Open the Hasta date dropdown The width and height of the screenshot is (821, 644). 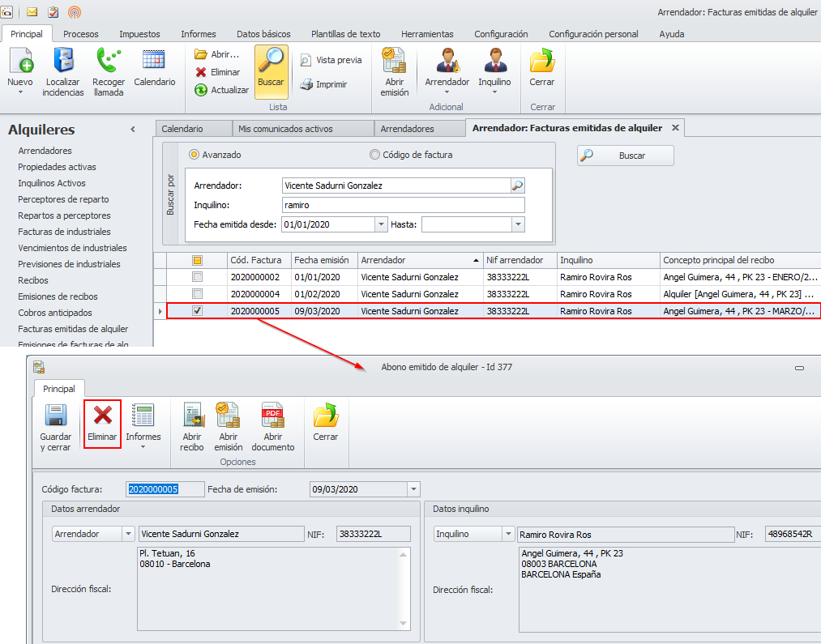tap(518, 224)
